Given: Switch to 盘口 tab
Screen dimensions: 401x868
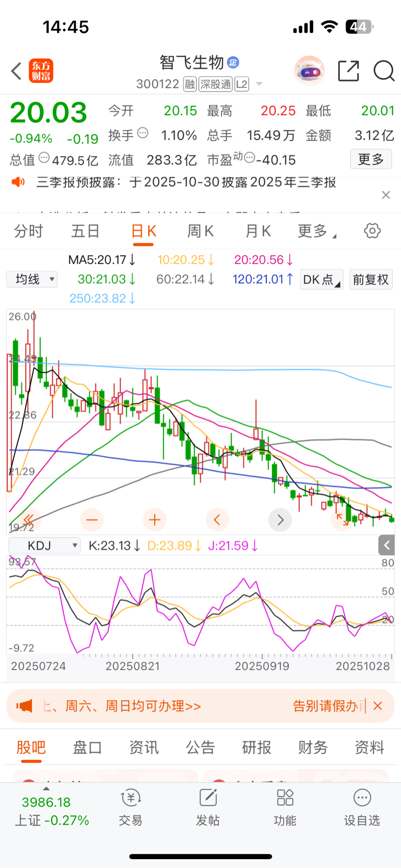Looking at the screenshot, I should [87, 747].
